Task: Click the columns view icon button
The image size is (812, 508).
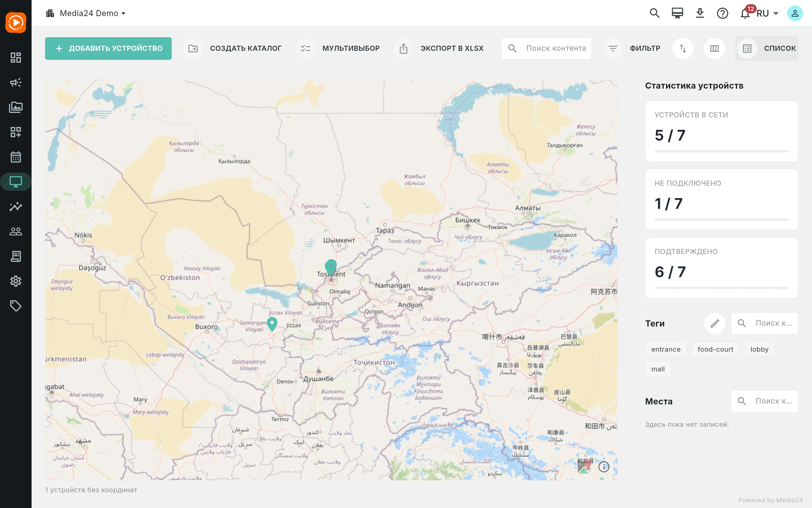Action: [x=714, y=48]
